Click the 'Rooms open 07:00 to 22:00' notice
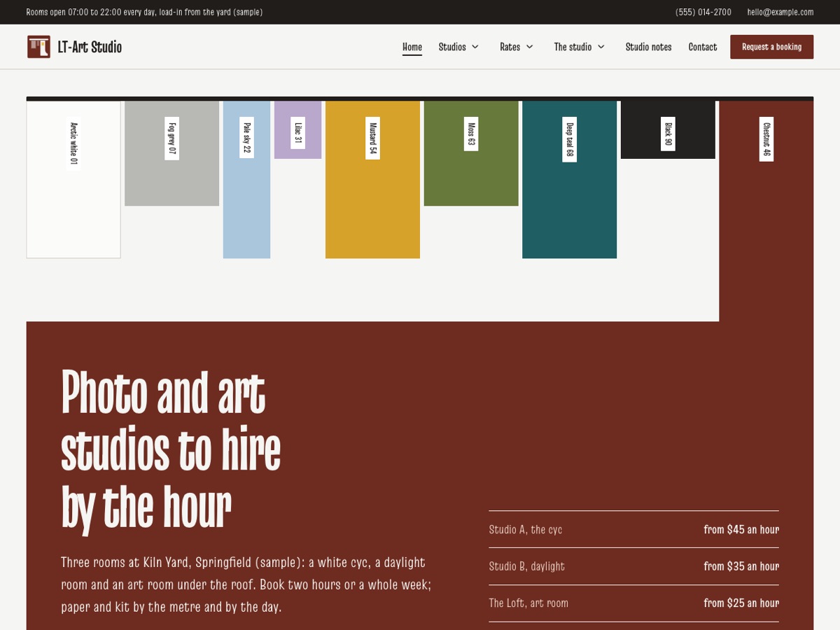840x630 pixels. click(144, 12)
